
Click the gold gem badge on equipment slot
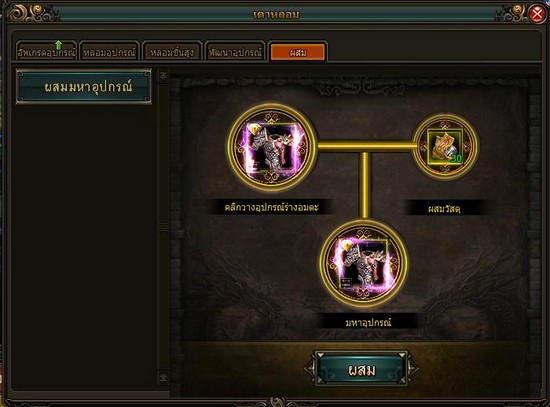(256, 129)
